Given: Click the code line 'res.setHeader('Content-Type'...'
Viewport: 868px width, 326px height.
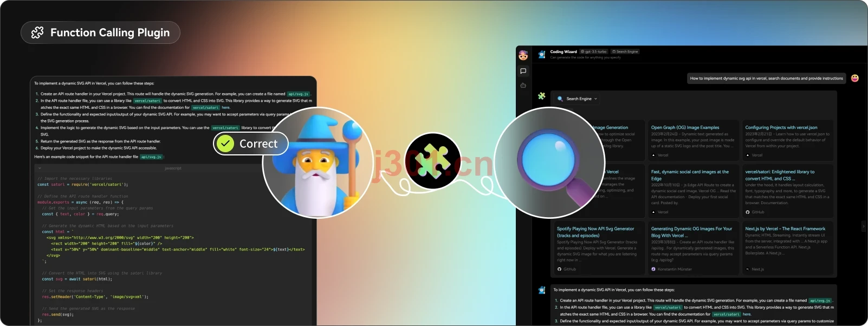Looking at the screenshot, I should coord(95,297).
